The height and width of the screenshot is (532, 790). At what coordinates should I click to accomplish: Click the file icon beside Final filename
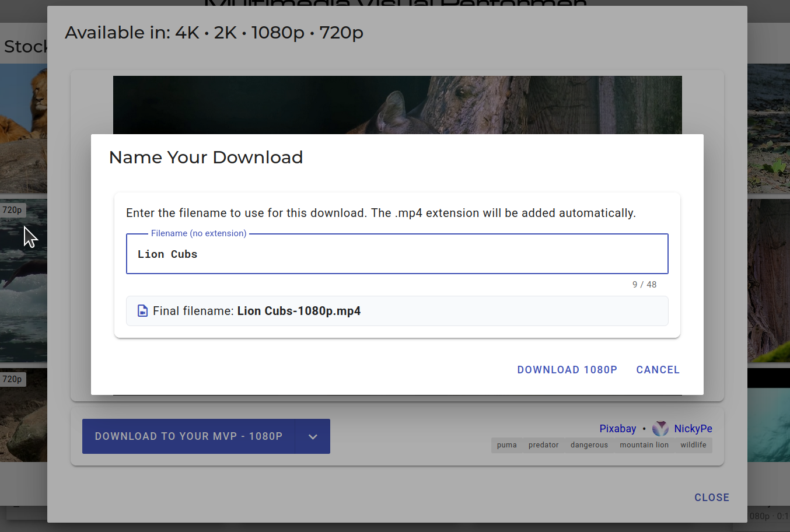click(x=142, y=311)
